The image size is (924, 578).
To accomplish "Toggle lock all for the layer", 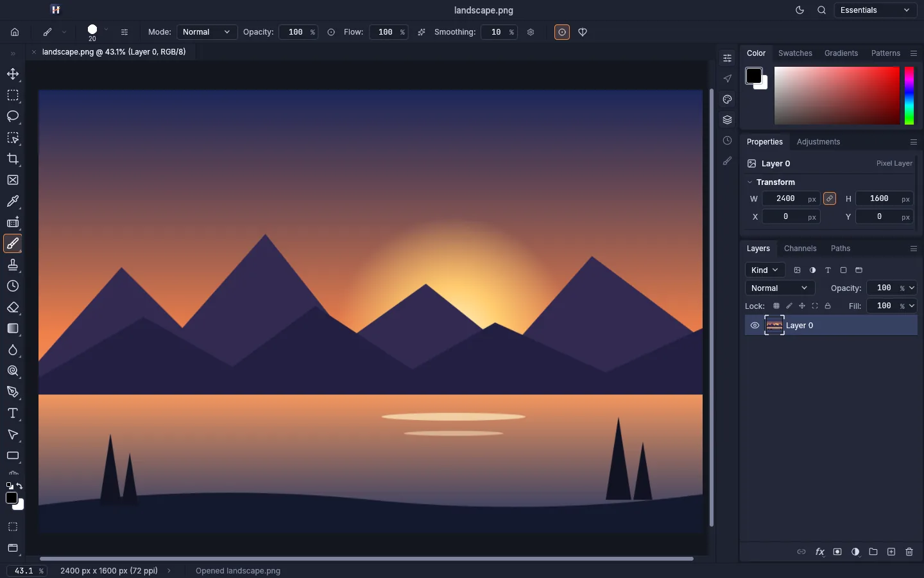I will 828,306.
